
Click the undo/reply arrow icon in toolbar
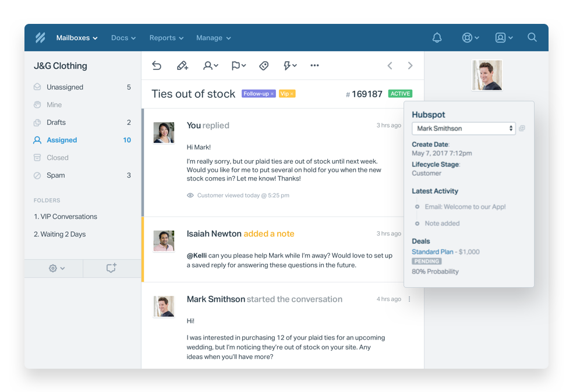coord(157,66)
